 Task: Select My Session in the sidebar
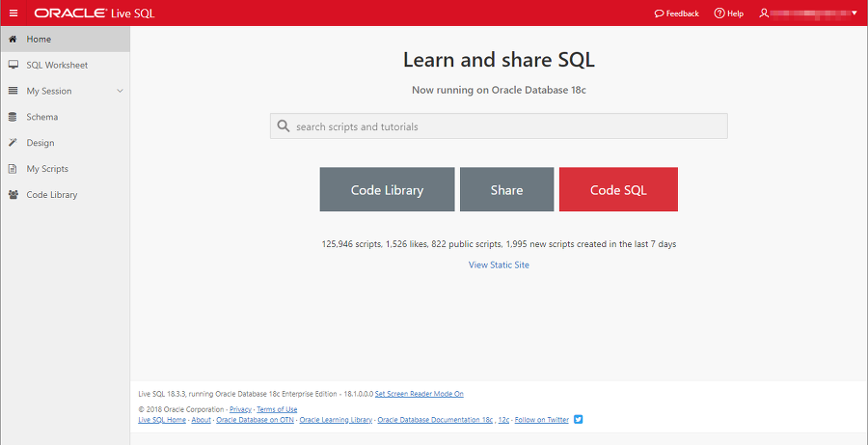(x=66, y=91)
